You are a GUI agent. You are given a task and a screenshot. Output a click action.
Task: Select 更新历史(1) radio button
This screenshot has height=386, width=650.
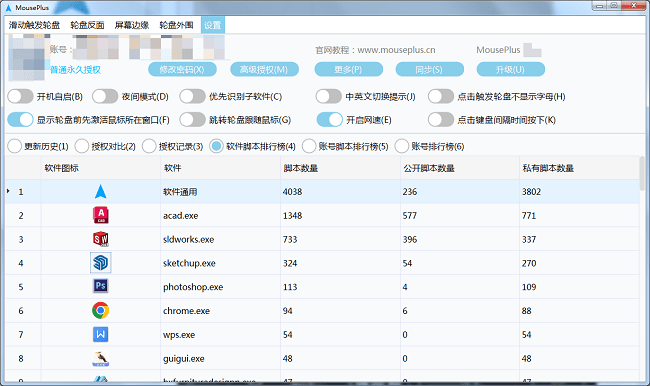coord(15,146)
